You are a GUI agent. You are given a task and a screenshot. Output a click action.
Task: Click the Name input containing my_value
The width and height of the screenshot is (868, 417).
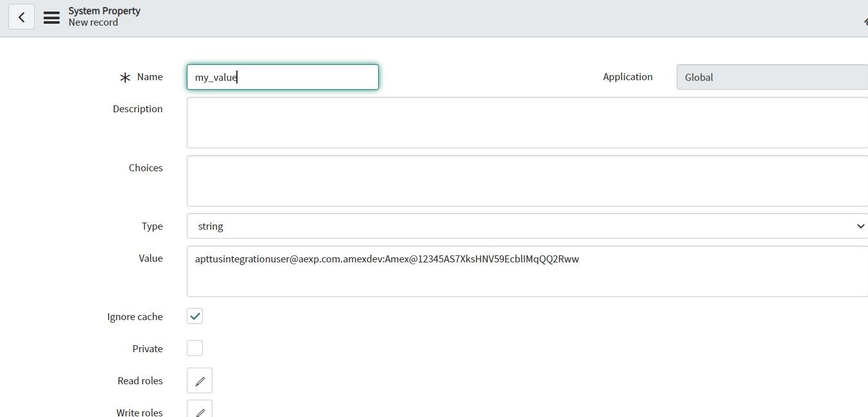282,77
